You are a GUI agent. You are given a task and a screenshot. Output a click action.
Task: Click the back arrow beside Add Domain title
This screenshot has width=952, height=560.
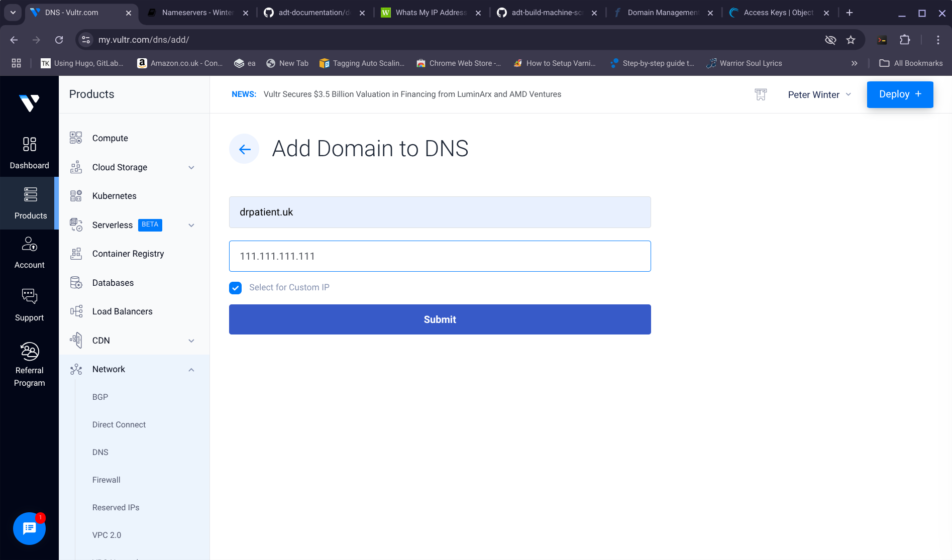click(244, 149)
